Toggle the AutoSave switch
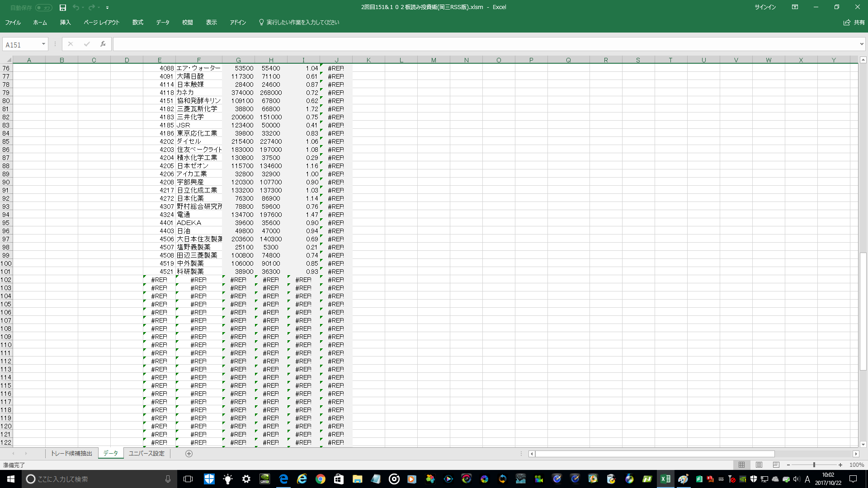The height and width of the screenshot is (488, 868). (x=43, y=7)
